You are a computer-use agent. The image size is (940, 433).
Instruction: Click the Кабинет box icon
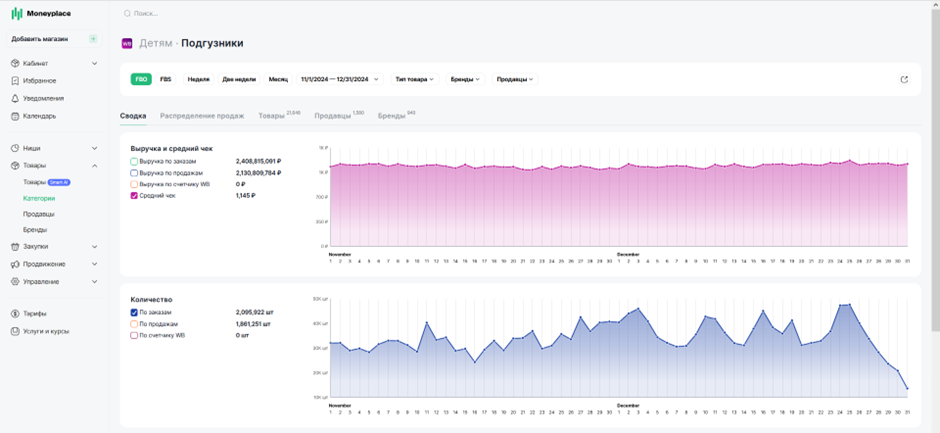(x=15, y=63)
